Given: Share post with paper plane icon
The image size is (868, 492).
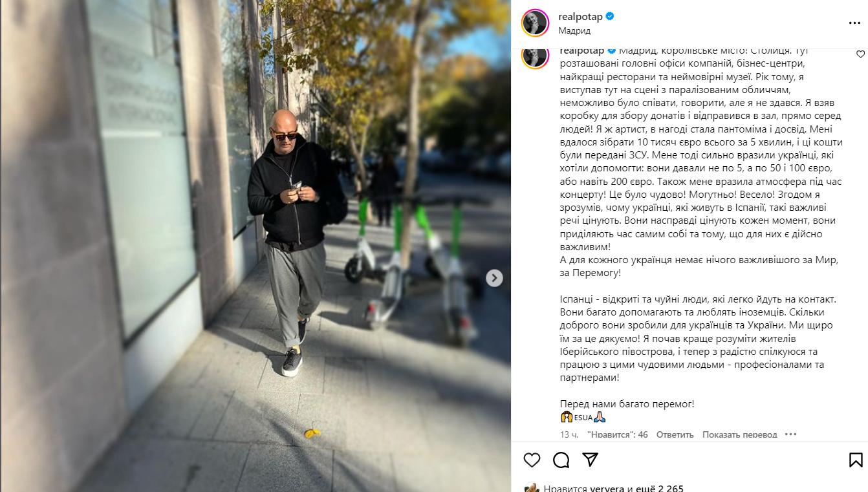Looking at the screenshot, I should (590, 460).
